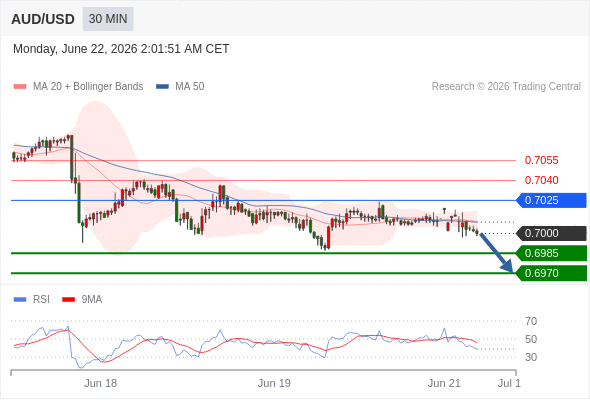Click the green 0.6970 support price tag
The image size is (590, 400).
551,273
